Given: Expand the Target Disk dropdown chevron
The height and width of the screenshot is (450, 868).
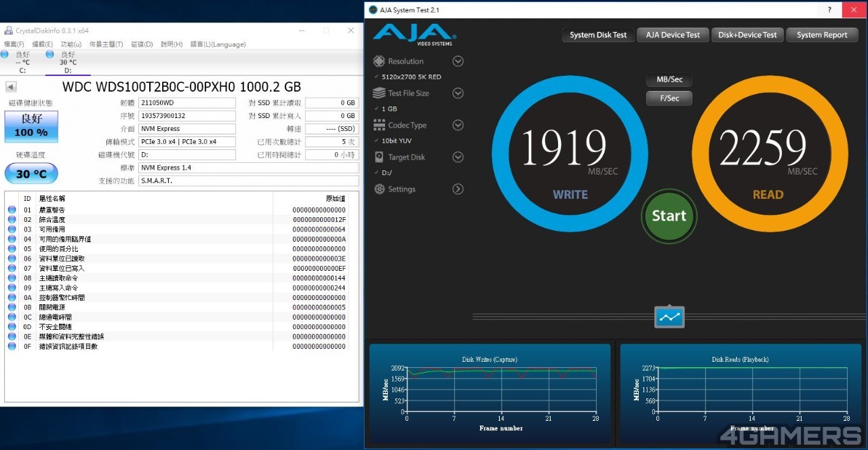Looking at the screenshot, I should [x=458, y=157].
